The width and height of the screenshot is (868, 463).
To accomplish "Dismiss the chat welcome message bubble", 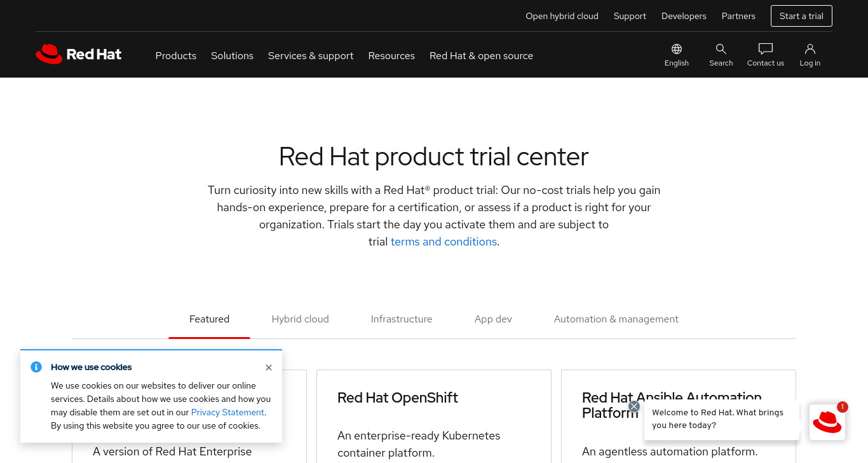I will [634, 406].
